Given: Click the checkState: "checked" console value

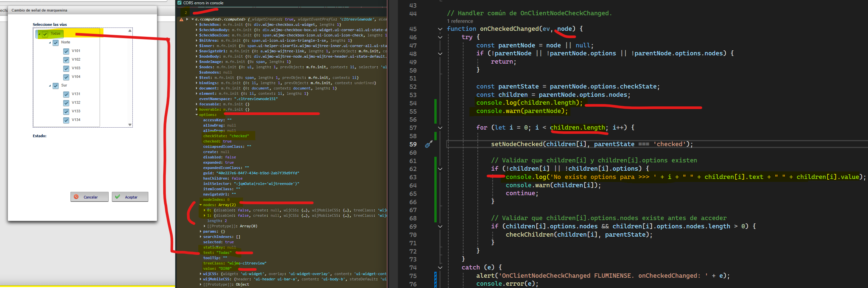Looking at the screenshot, I should 226,136.
